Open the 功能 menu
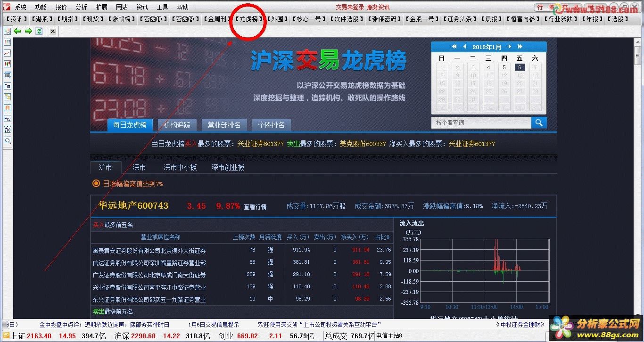This screenshot has height=342, width=644. pos(41,7)
